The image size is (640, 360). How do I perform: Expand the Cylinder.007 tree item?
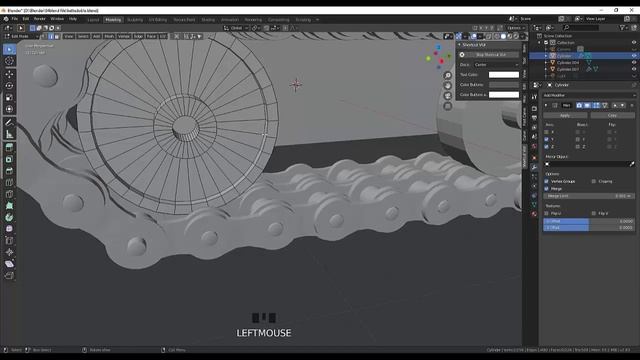546,69
